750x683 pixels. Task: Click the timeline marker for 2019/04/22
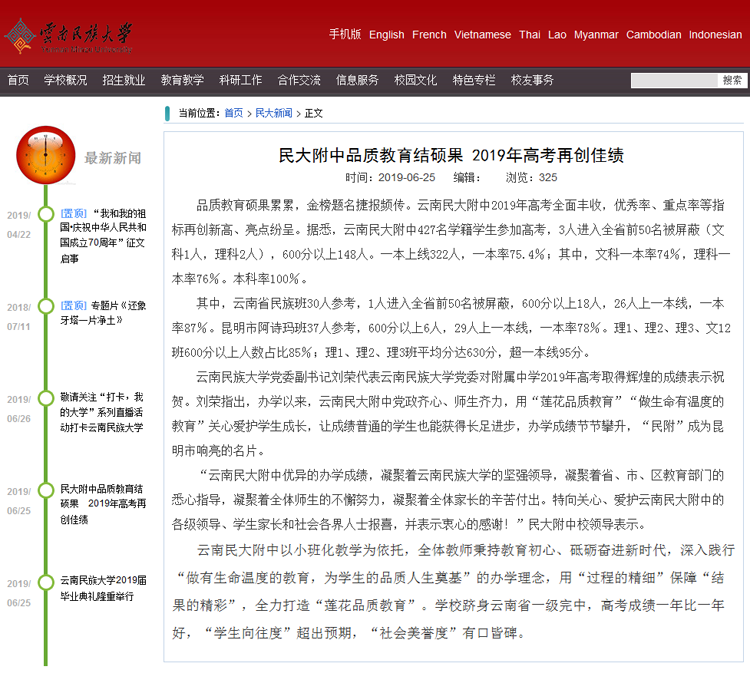pyautogui.click(x=46, y=214)
